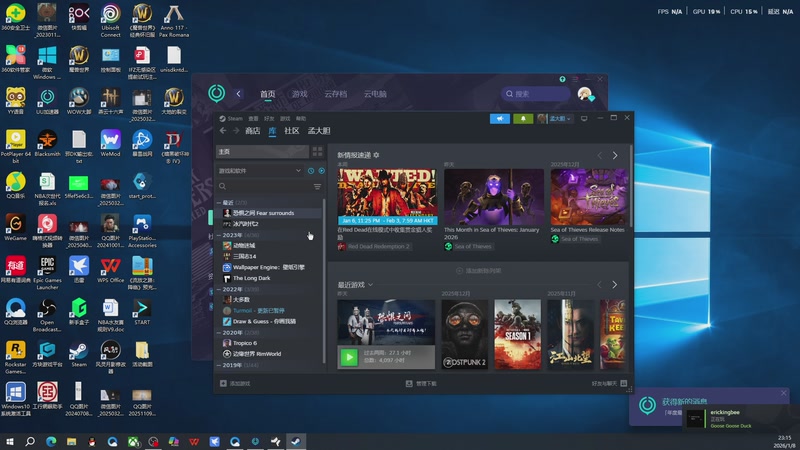Click the library game search field
Viewport: 800px width, 450px height.
[264, 187]
